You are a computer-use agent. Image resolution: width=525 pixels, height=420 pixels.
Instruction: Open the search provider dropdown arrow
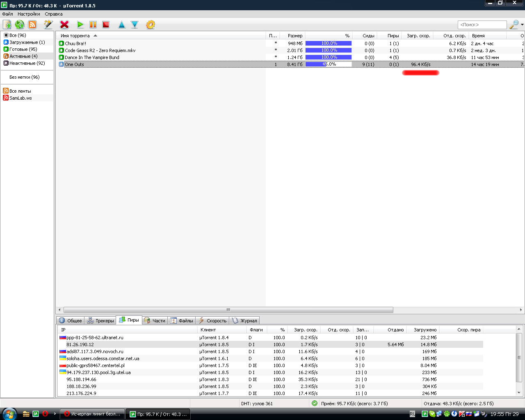coord(522,25)
